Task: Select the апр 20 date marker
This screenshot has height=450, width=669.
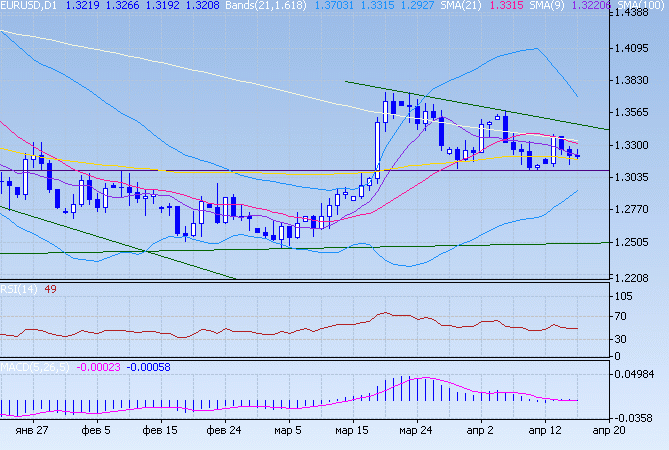Action: [x=607, y=429]
